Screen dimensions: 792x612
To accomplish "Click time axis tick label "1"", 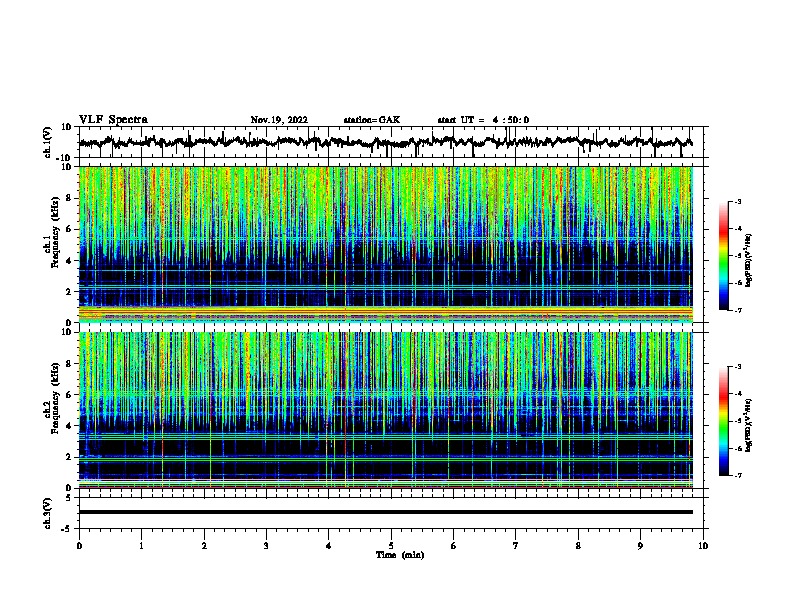I will pos(141,546).
